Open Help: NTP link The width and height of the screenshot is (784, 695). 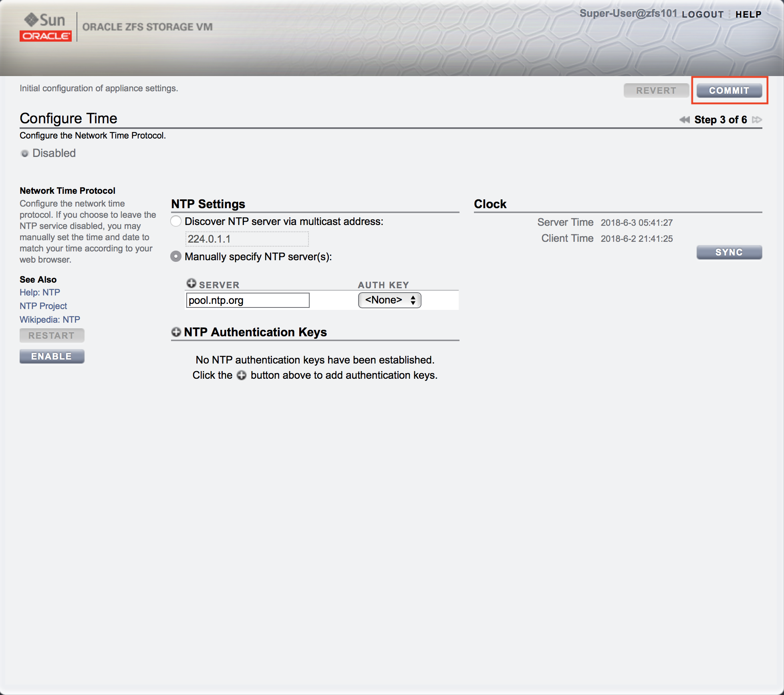(x=40, y=292)
